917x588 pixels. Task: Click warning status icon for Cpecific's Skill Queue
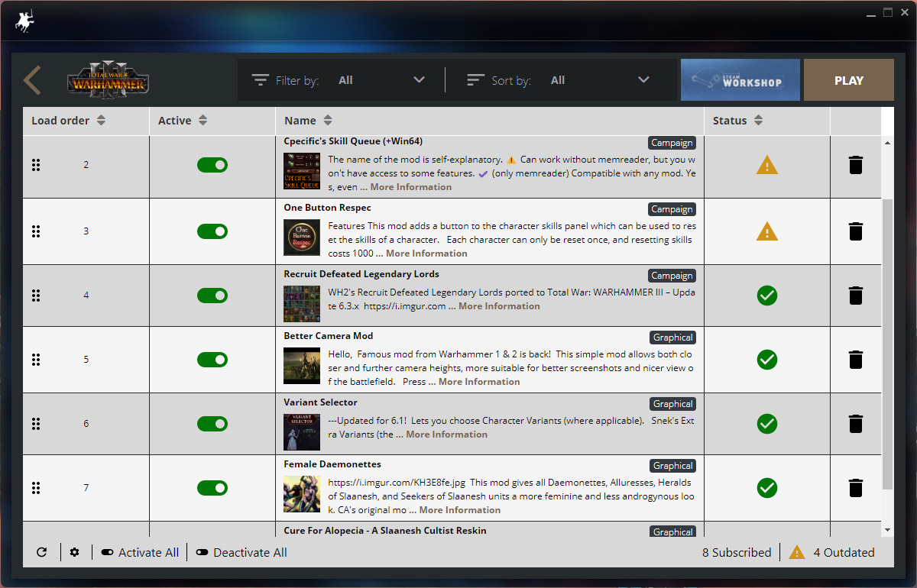point(767,165)
